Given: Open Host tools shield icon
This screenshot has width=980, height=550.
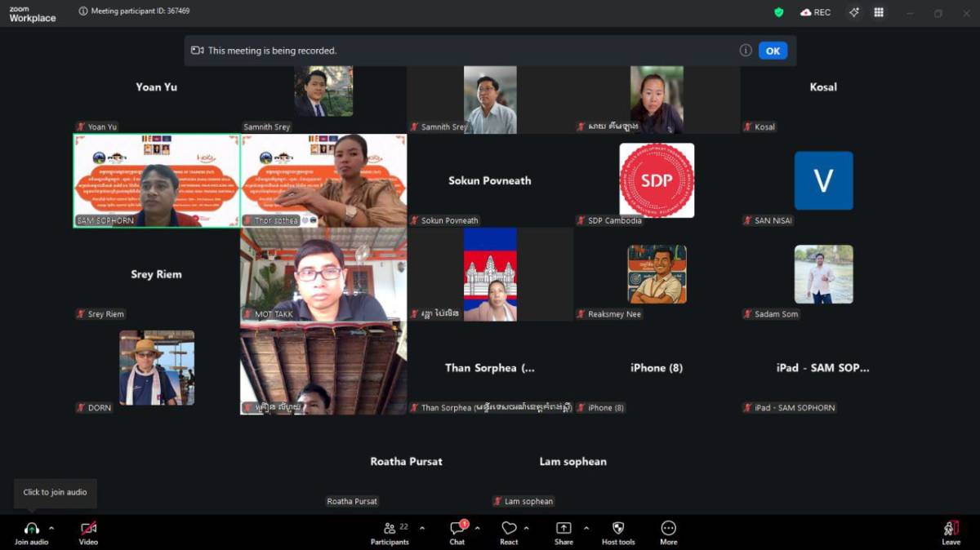Looking at the screenshot, I should [x=618, y=528].
